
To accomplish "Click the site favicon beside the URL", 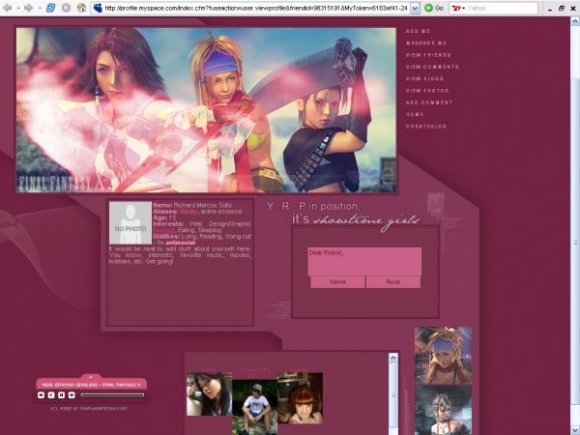I will pyautogui.click(x=98, y=8).
